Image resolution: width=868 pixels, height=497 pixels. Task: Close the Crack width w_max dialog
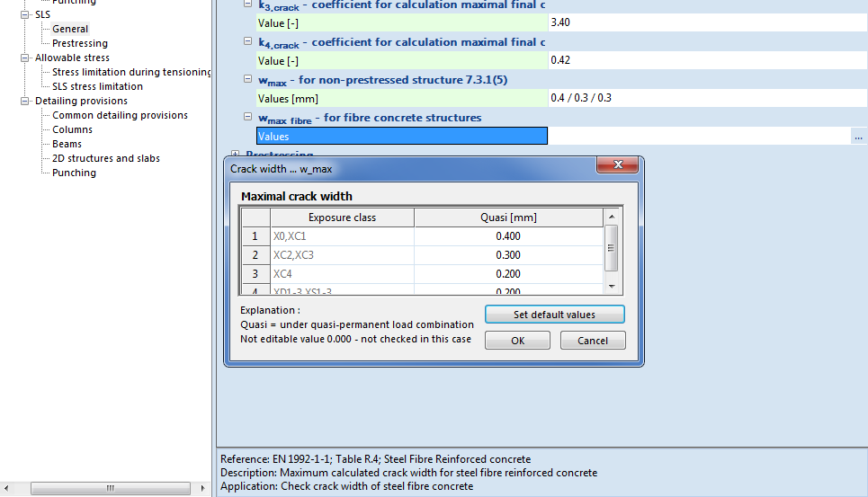pyautogui.click(x=618, y=165)
